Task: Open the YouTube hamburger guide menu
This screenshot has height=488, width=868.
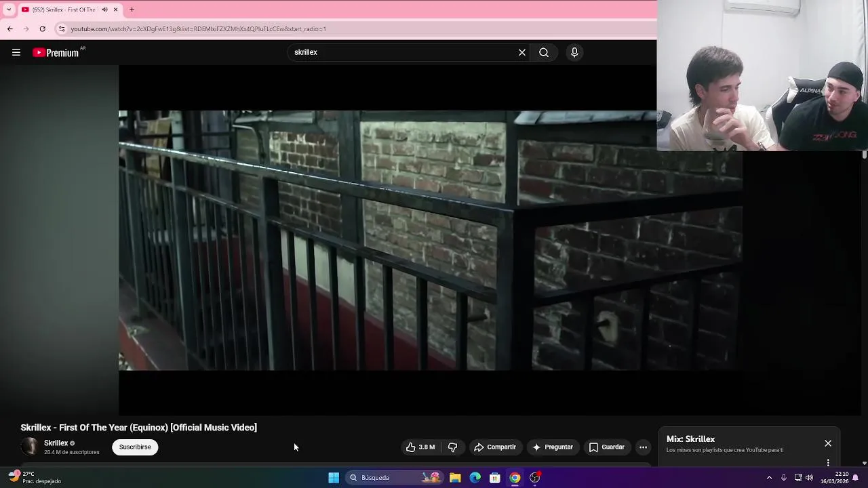Action: coord(16,52)
